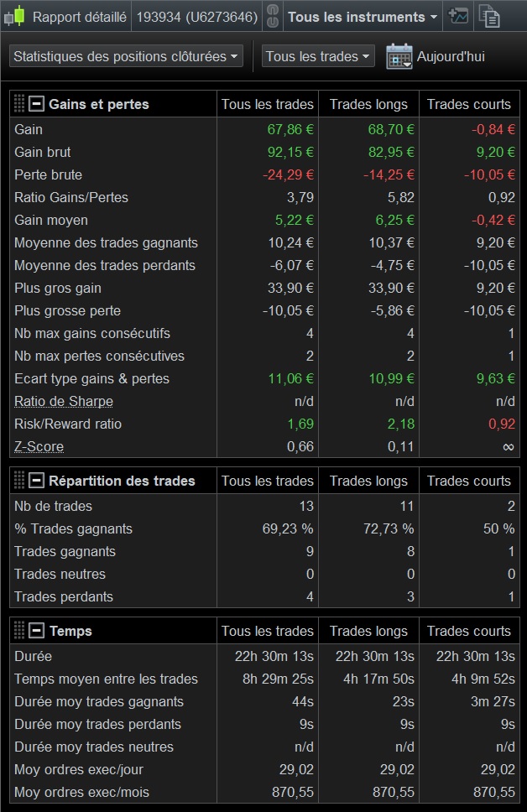Select the Trades neutres row label
527x812 pixels.
coord(60,575)
